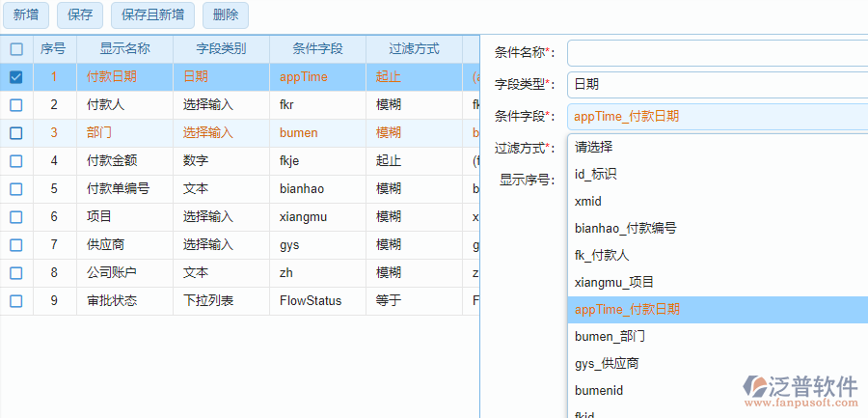This screenshot has width=868, height=418.
Task: Choose highlighted appTime_付款日期 list option
Action: 718,310
